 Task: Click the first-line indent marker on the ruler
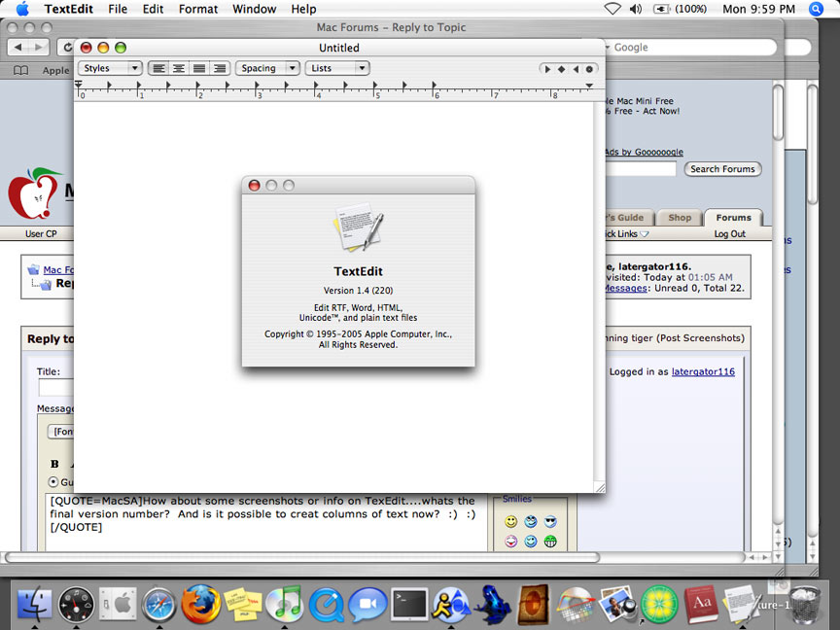pyautogui.click(x=79, y=84)
